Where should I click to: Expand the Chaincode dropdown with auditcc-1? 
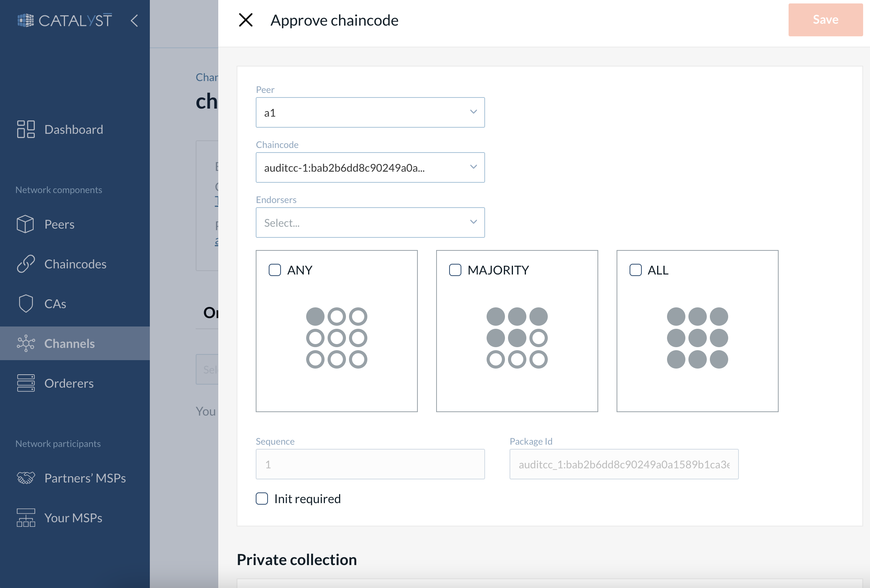point(370,167)
